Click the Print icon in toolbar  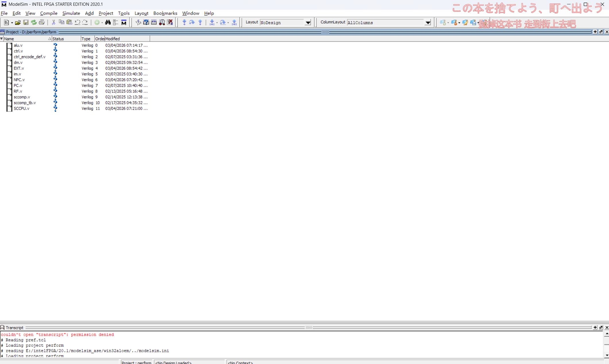[x=42, y=22]
